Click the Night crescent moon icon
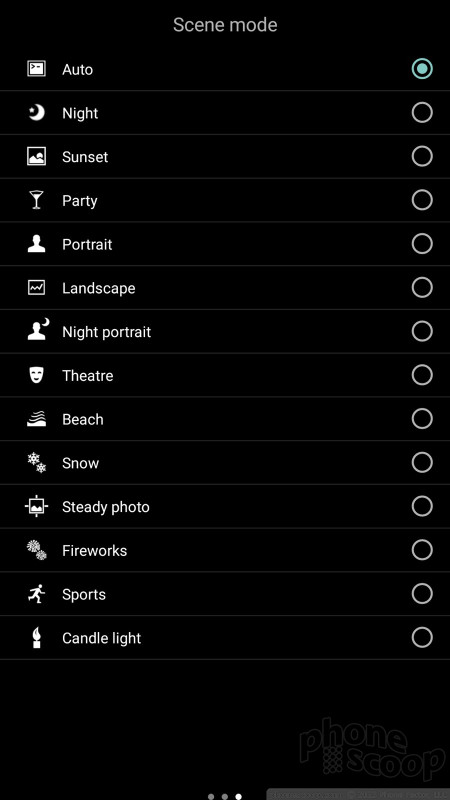Viewport: 450px width, 800px height. (36, 113)
